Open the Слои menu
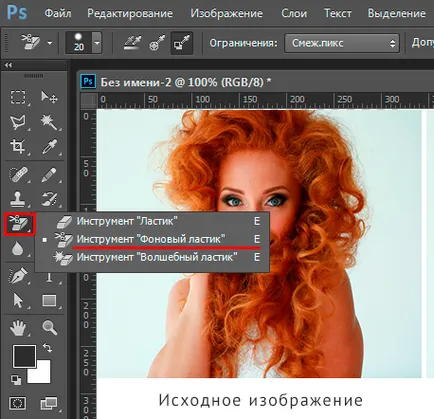 click(x=294, y=13)
